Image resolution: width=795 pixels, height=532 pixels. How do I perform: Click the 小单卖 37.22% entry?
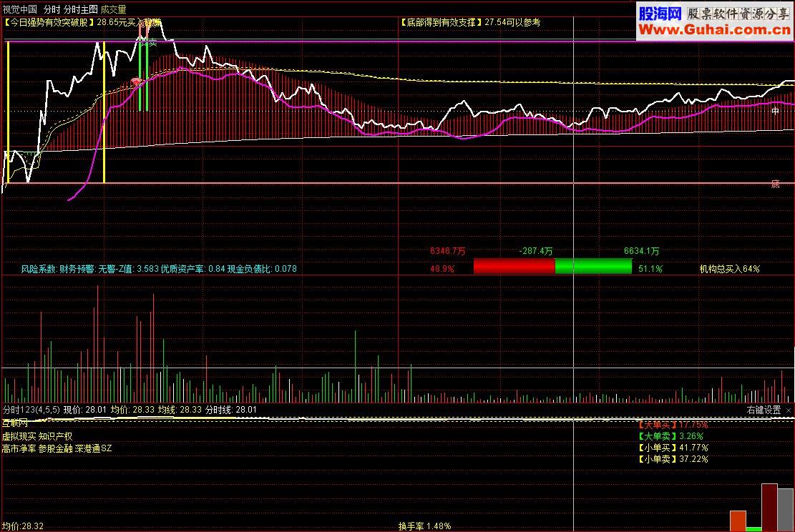[673, 459]
